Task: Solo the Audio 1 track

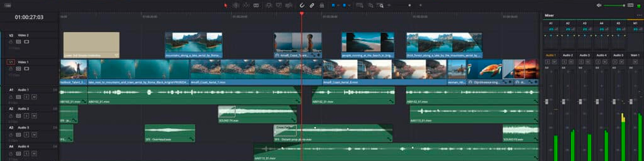Action: 26,97
